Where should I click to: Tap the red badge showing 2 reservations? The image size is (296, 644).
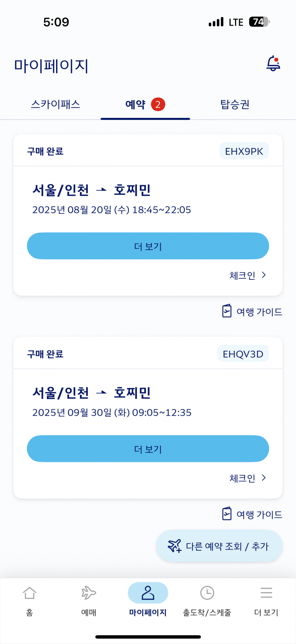(x=158, y=104)
